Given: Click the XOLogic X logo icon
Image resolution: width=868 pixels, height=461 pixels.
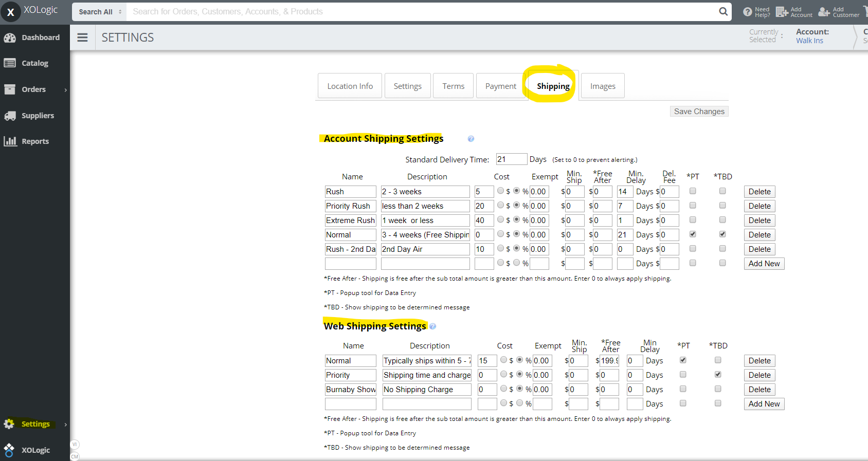Looking at the screenshot, I should coord(10,12).
